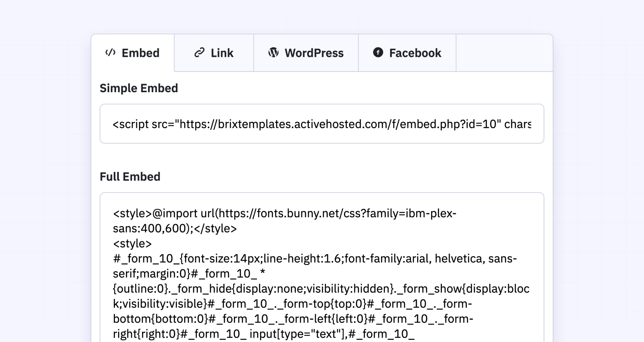Click the Link chain icon
The height and width of the screenshot is (342, 644).
pos(199,53)
